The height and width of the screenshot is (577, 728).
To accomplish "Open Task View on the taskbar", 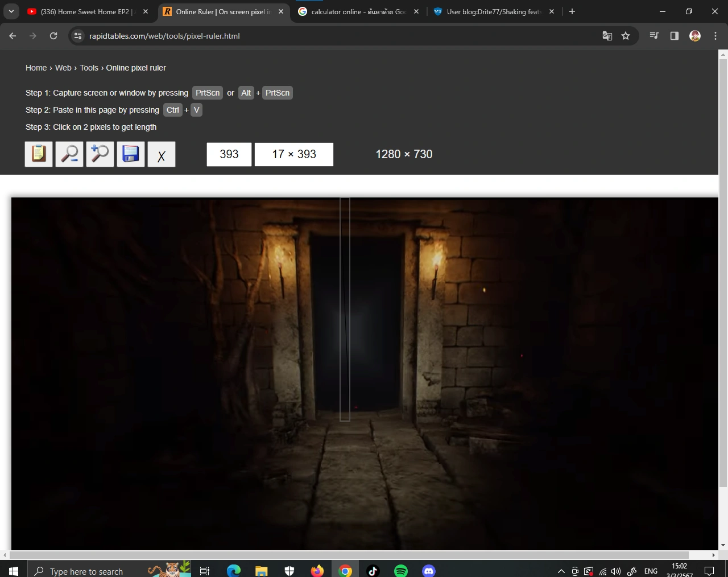I will click(205, 571).
